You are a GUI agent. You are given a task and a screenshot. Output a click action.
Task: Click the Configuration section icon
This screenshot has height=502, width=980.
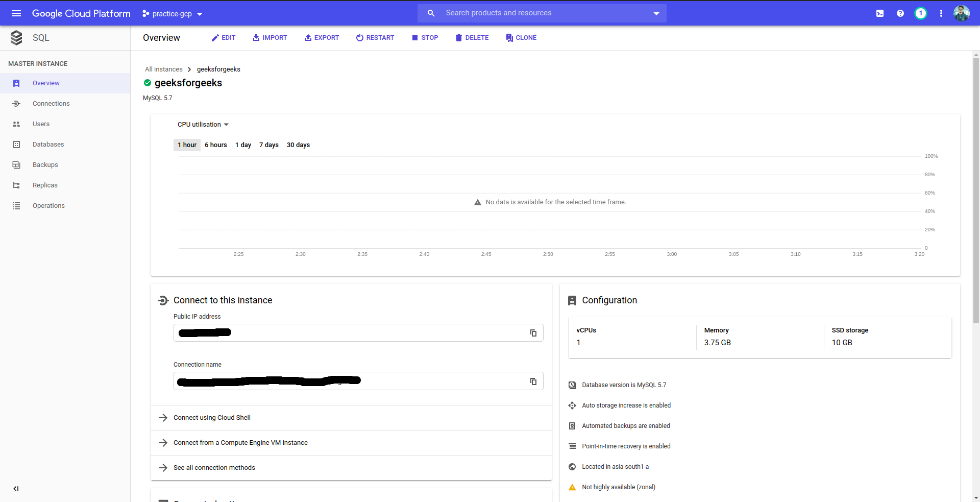(x=572, y=301)
